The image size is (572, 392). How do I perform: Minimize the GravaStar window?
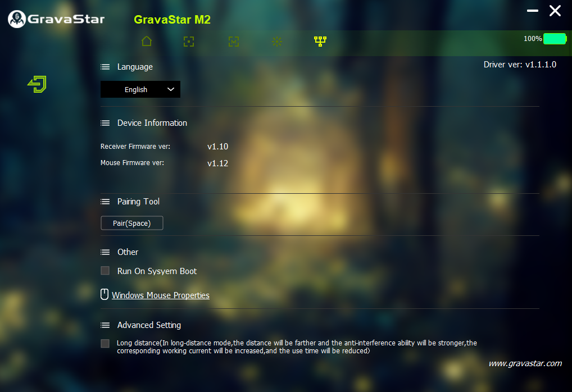(x=533, y=11)
